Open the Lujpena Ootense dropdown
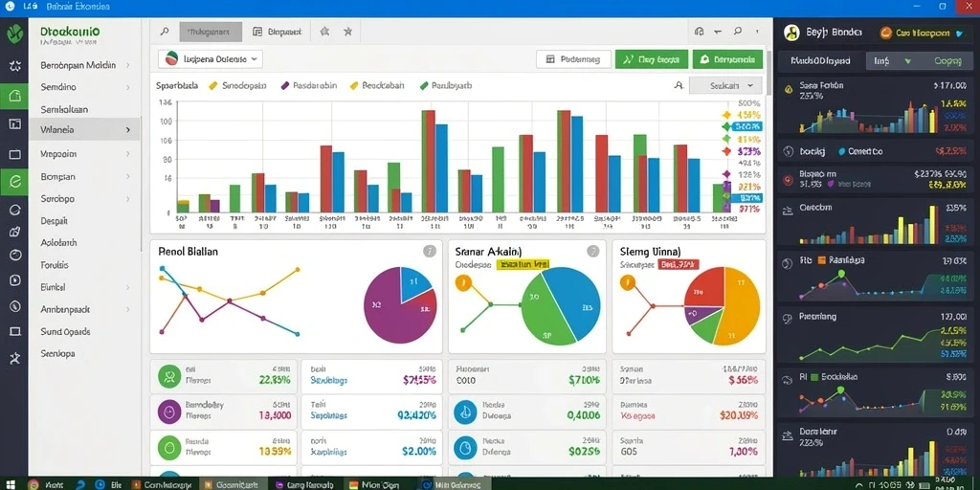 [211, 59]
